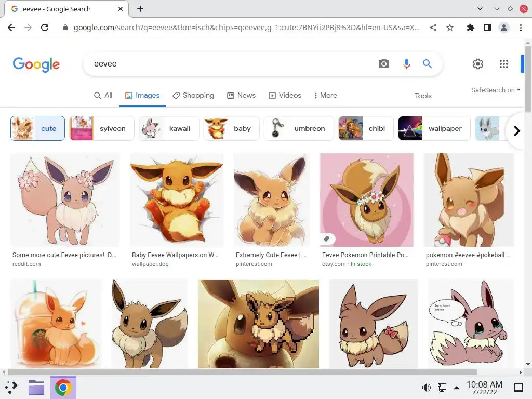532x399 pixels.
Task: Switch to the Videos tab
Action: 285,96
